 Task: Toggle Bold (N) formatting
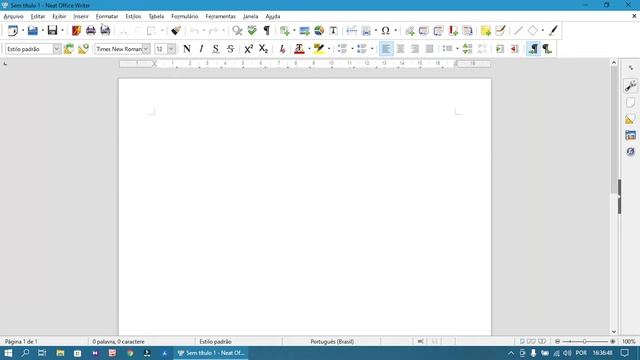tap(187, 49)
